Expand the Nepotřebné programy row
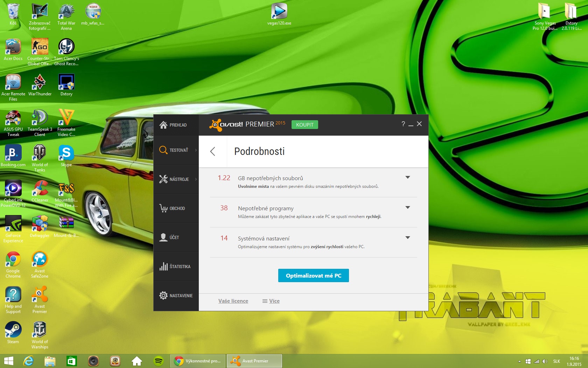Screen dimensions: 588x368 coord(407,207)
